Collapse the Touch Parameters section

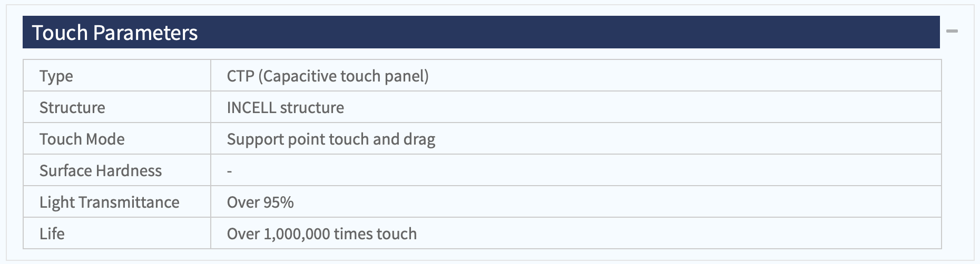pos(952,32)
